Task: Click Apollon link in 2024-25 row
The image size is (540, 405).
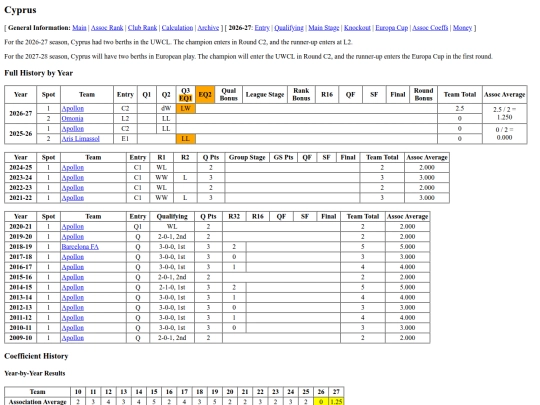Action: click(x=73, y=167)
